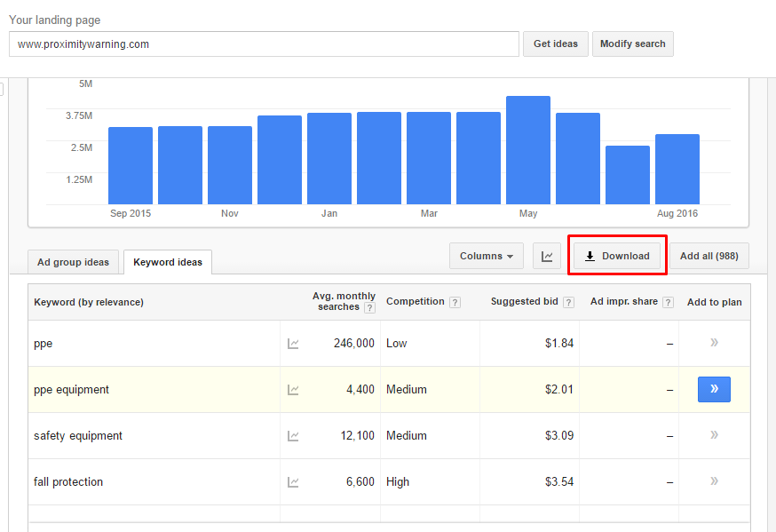
Task: Add ppe equipment to plan with blue arrow
Action: pos(714,390)
